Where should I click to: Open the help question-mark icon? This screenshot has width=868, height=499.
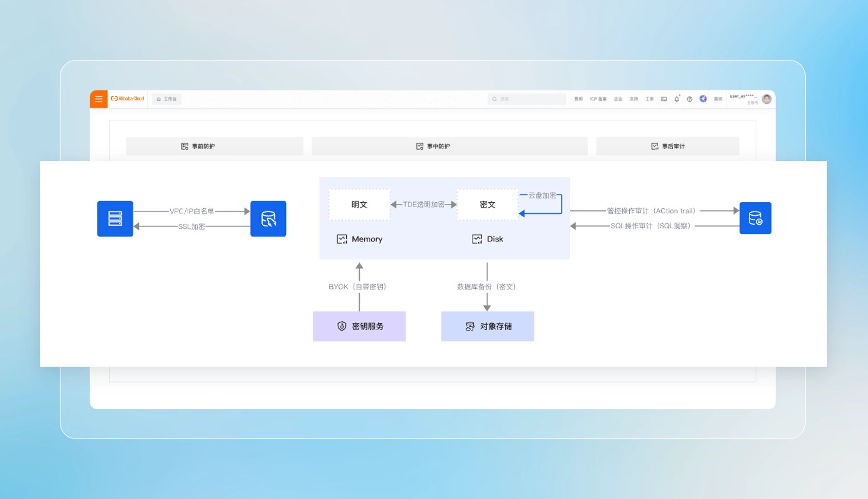coord(689,99)
